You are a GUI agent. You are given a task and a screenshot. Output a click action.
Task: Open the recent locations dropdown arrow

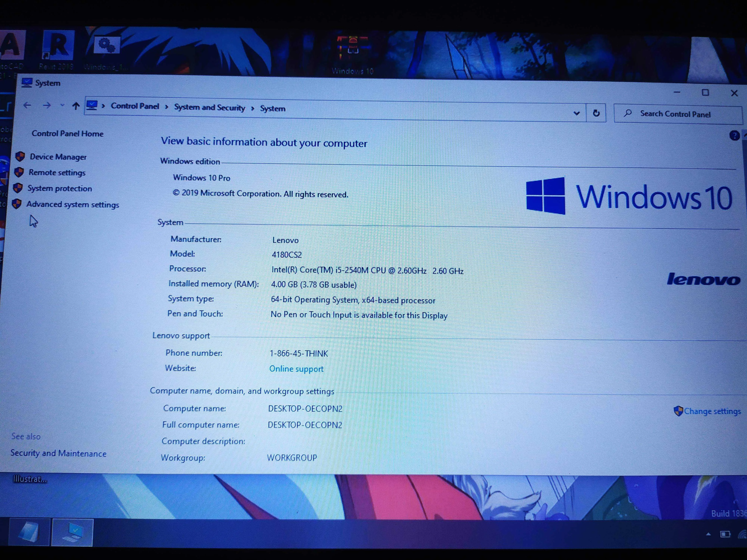pyautogui.click(x=62, y=105)
